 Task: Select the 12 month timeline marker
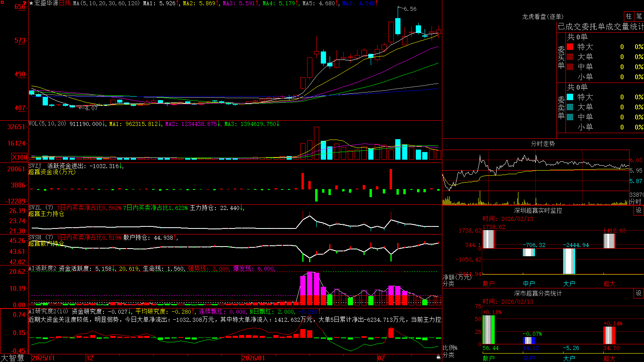click(90, 358)
